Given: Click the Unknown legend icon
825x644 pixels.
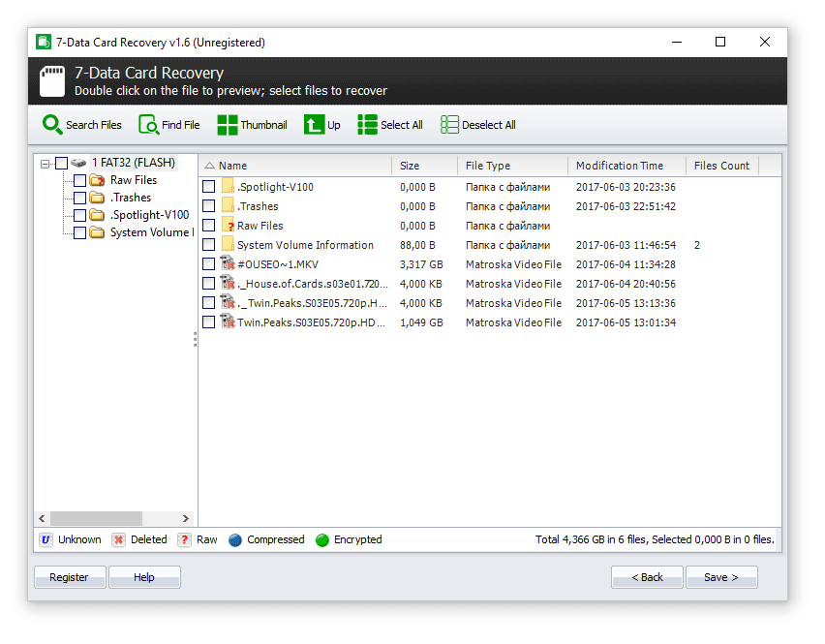Looking at the screenshot, I should point(46,539).
